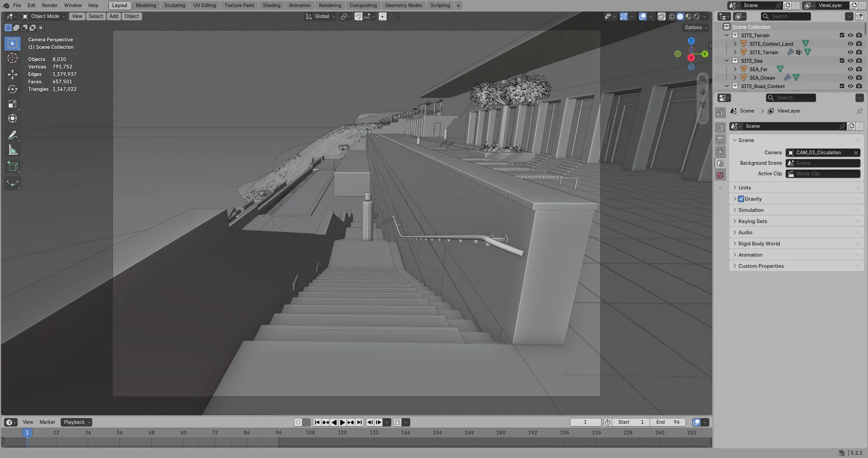Click the viewport zoom magnifier icon
The width and height of the screenshot is (868, 458).
point(703,79)
